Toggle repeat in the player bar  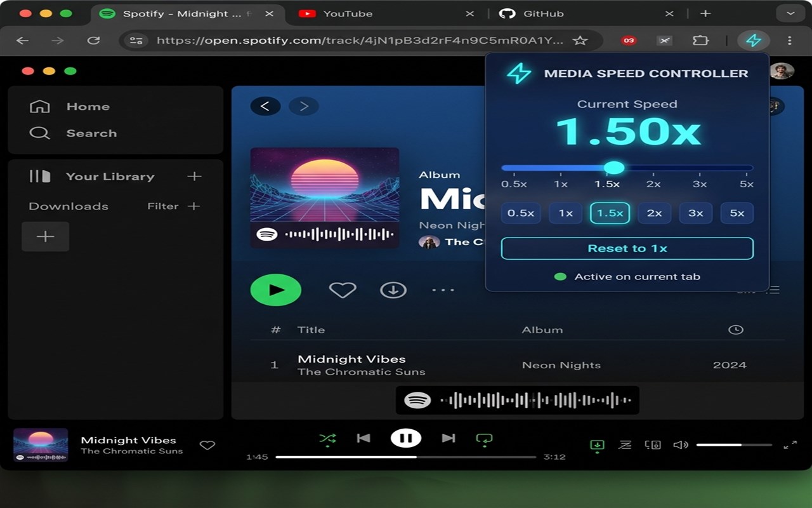484,438
